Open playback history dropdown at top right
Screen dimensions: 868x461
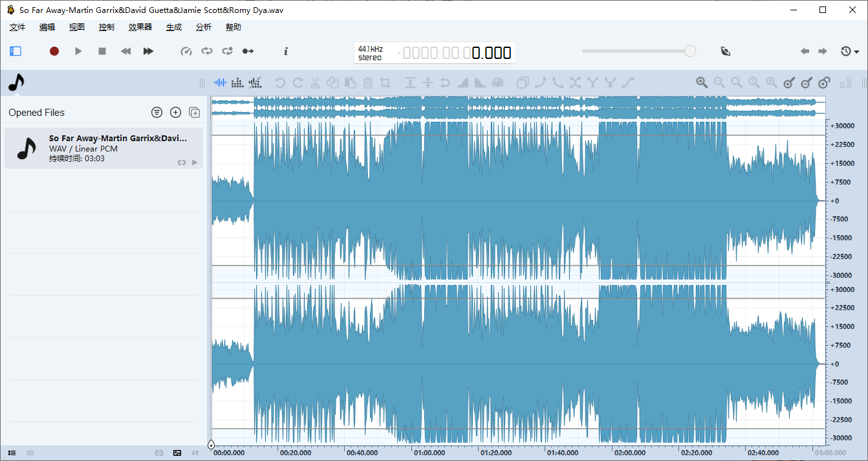pyautogui.click(x=847, y=51)
